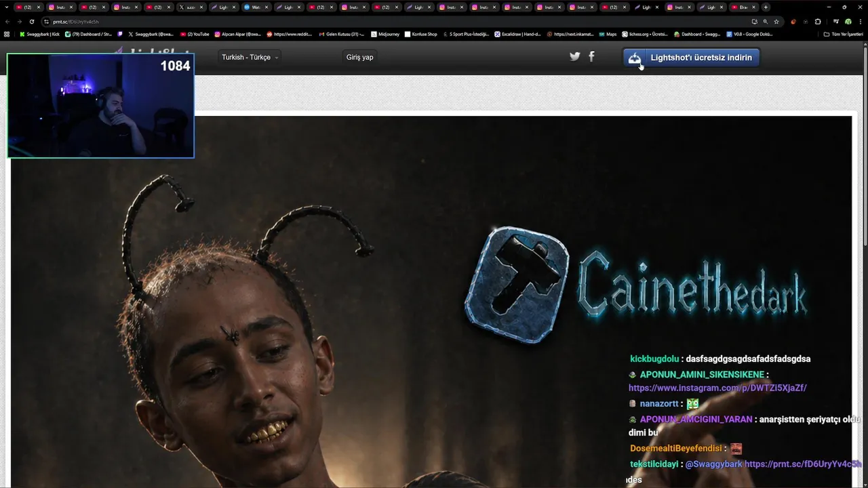Open the media controls toolbar icon

(x=836, y=22)
